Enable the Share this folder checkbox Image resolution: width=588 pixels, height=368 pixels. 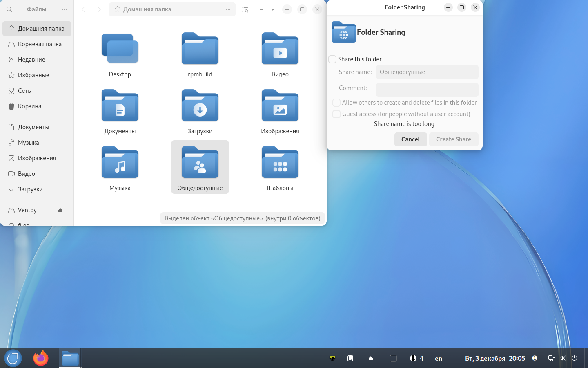(x=333, y=59)
